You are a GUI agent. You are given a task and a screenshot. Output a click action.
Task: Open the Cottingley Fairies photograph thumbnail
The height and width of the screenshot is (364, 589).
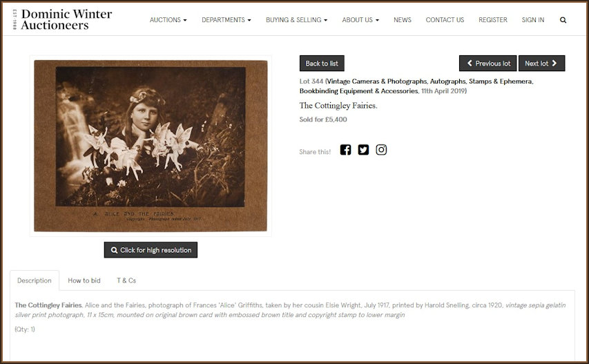151,146
